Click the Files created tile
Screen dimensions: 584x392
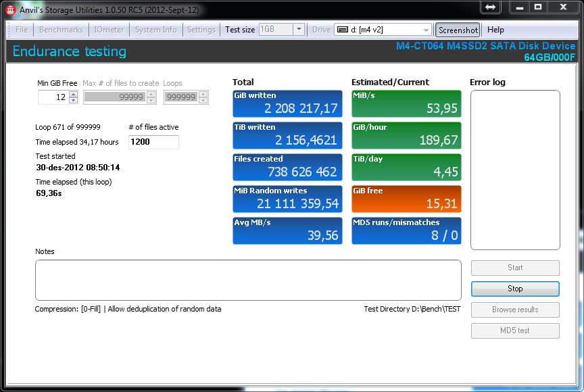point(287,167)
